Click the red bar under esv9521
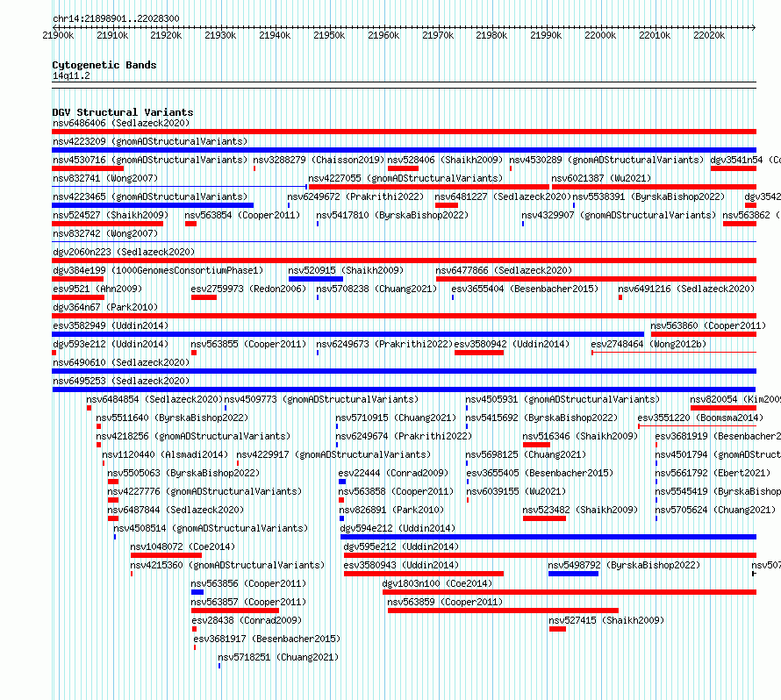This screenshot has width=781, height=700. tap(78, 297)
